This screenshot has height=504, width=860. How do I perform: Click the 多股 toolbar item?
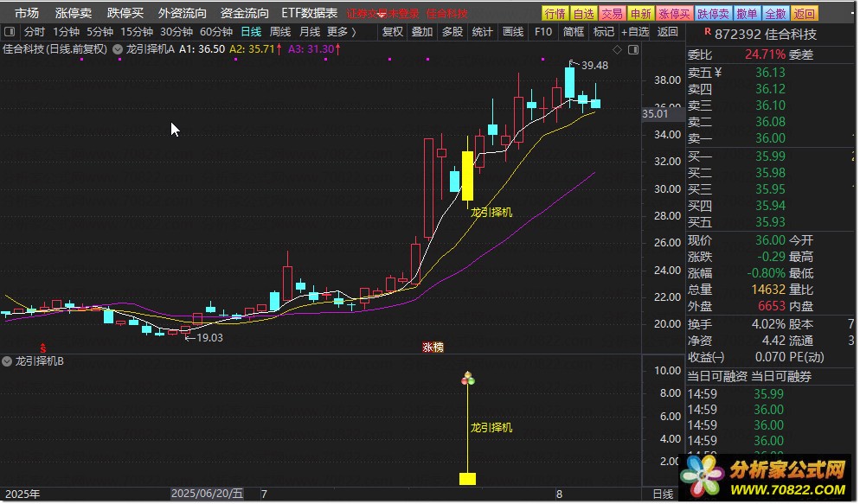coord(452,32)
